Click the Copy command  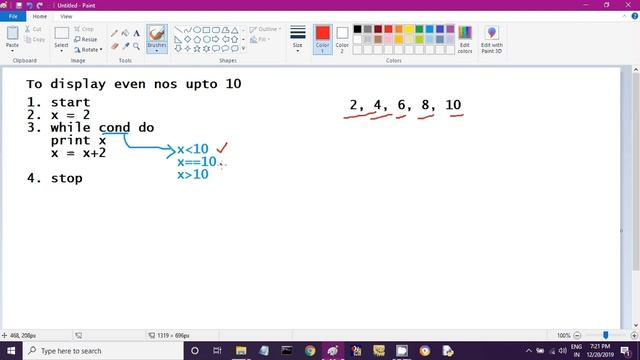[34, 40]
